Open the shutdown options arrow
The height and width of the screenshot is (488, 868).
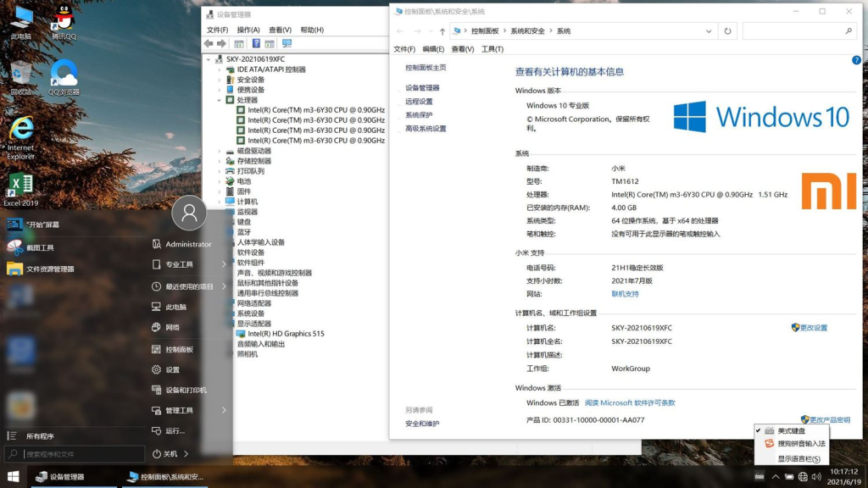click(186, 454)
